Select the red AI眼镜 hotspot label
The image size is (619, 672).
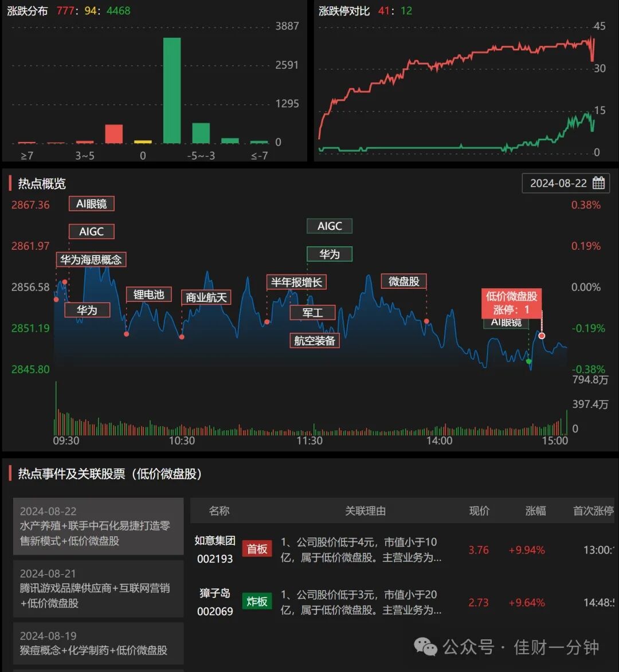click(91, 203)
